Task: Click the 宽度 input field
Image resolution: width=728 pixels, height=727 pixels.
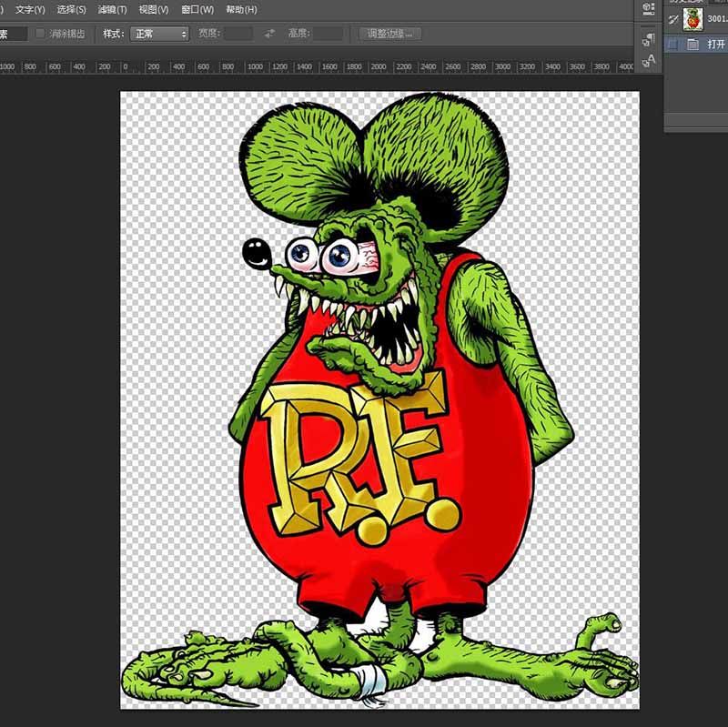Action: pyautogui.click(x=238, y=34)
